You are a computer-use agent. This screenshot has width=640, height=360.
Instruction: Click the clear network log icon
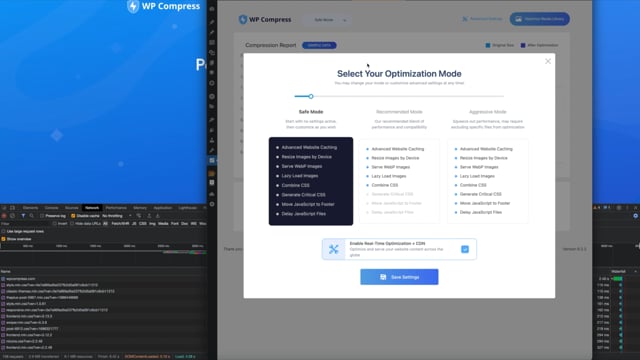(x=13, y=216)
